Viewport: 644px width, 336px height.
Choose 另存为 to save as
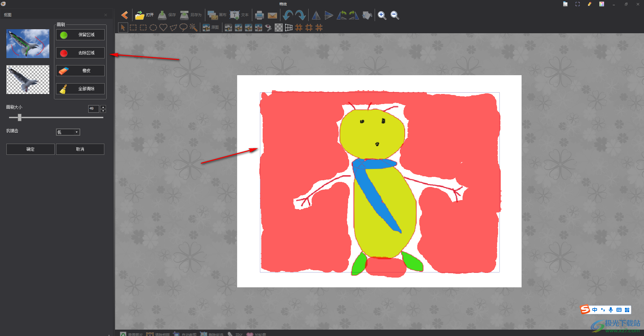(x=191, y=15)
